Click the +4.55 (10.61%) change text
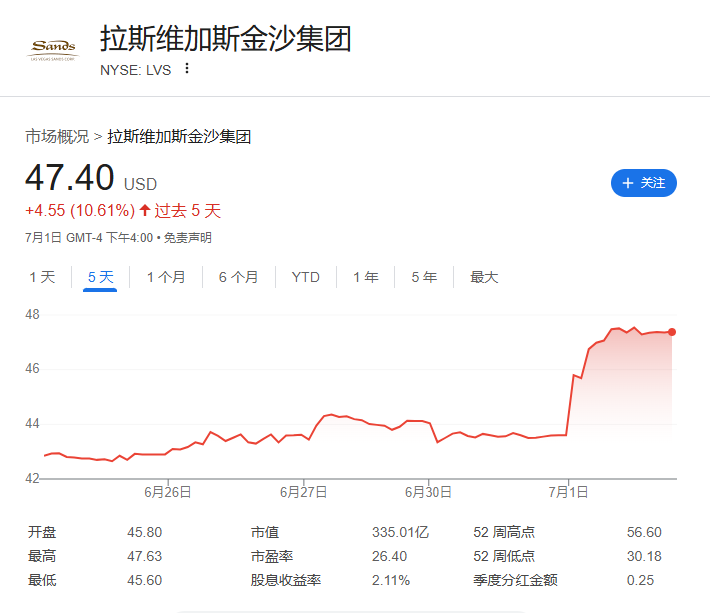710x613 pixels. point(80,211)
